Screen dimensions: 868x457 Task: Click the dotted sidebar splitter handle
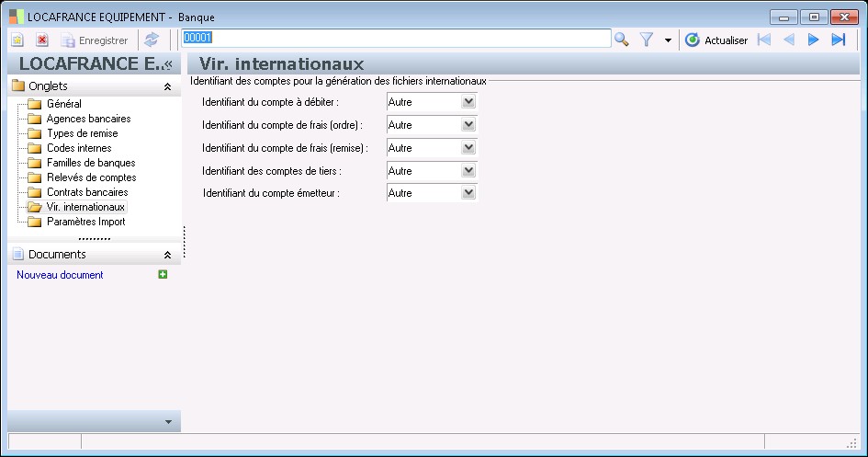(x=95, y=239)
